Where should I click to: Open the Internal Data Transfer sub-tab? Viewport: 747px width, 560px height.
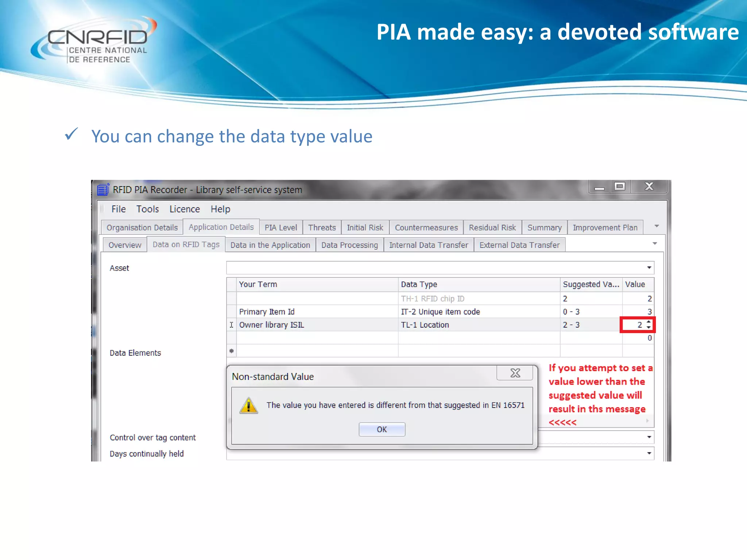pyautogui.click(x=429, y=245)
